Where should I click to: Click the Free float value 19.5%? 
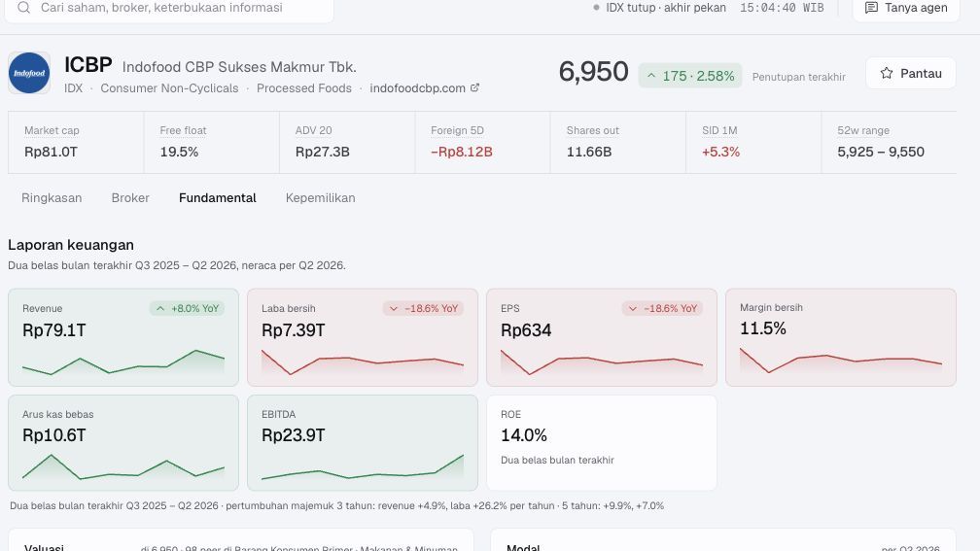click(179, 152)
